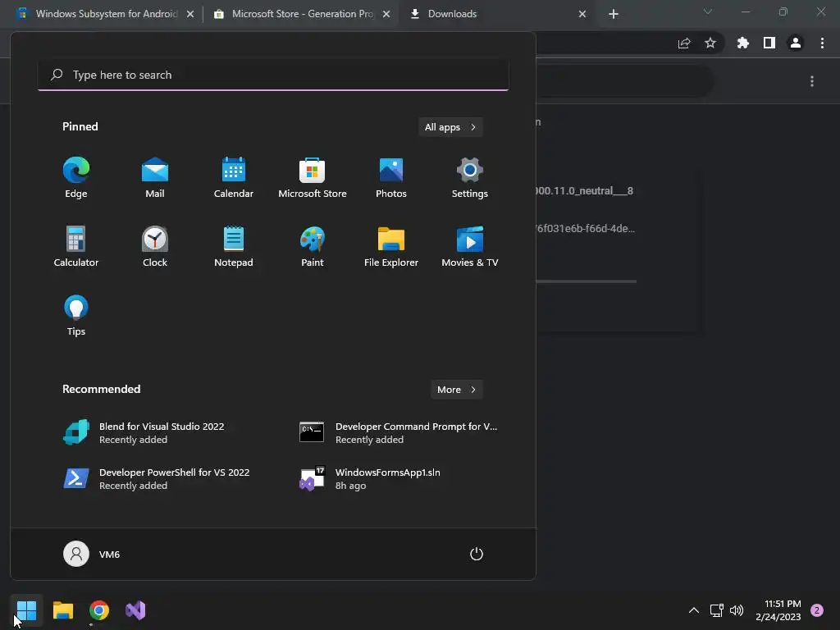Toggle the Chrome side panel

[x=769, y=43]
